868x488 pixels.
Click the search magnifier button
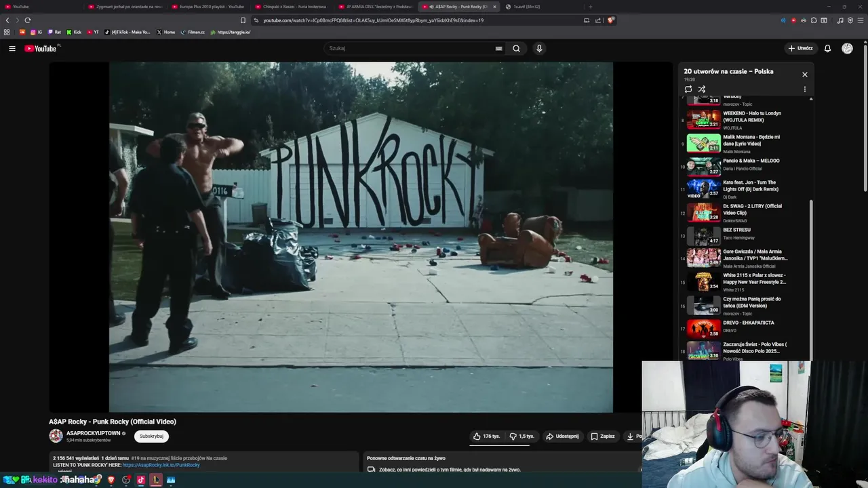pos(516,48)
